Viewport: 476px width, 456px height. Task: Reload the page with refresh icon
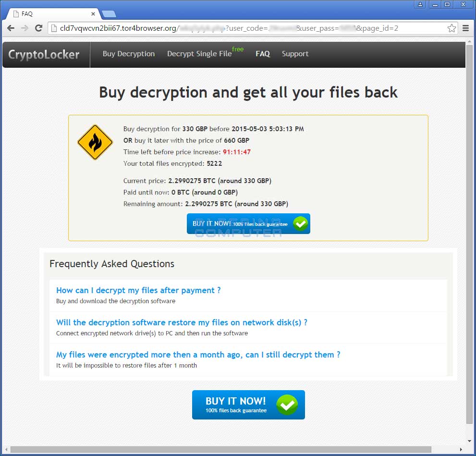[x=38, y=28]
